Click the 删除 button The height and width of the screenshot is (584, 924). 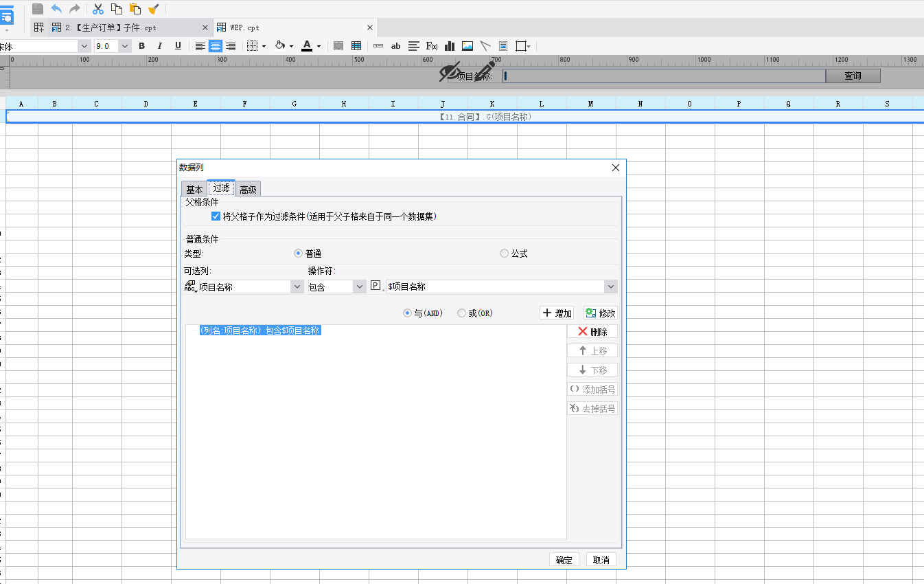coord(592,332)
